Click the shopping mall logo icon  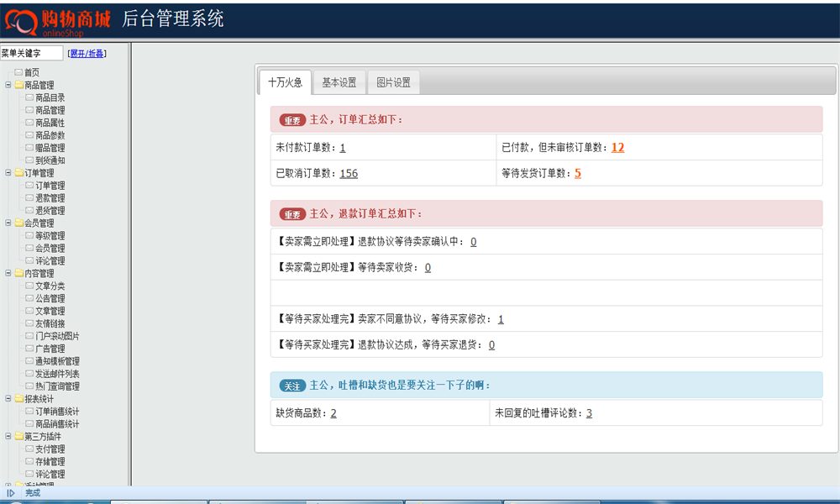coord(22,22)
